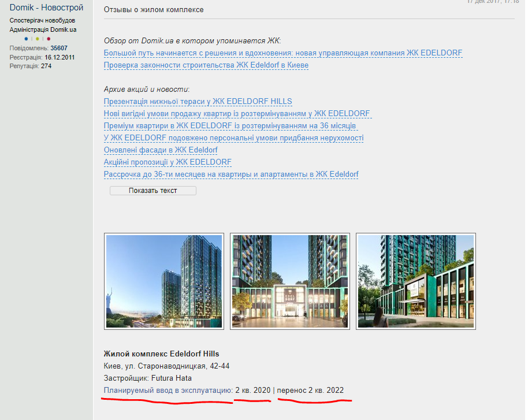Open 'Нові вигідні умови продажу квартир' link
This screenshot has width=528, height=420.
click(x=237, y=113)
